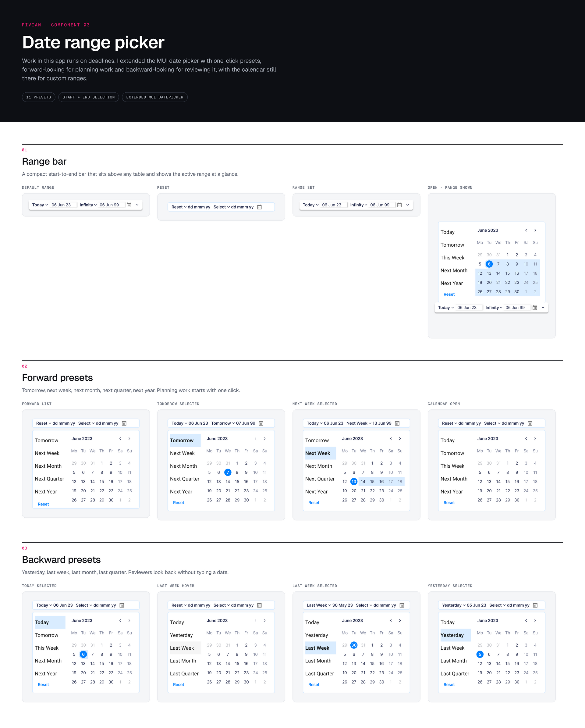The height and width of the screenshot is (728, 585).
Task: Go to next month in Forward List calendar
Action: coord(129,439)
